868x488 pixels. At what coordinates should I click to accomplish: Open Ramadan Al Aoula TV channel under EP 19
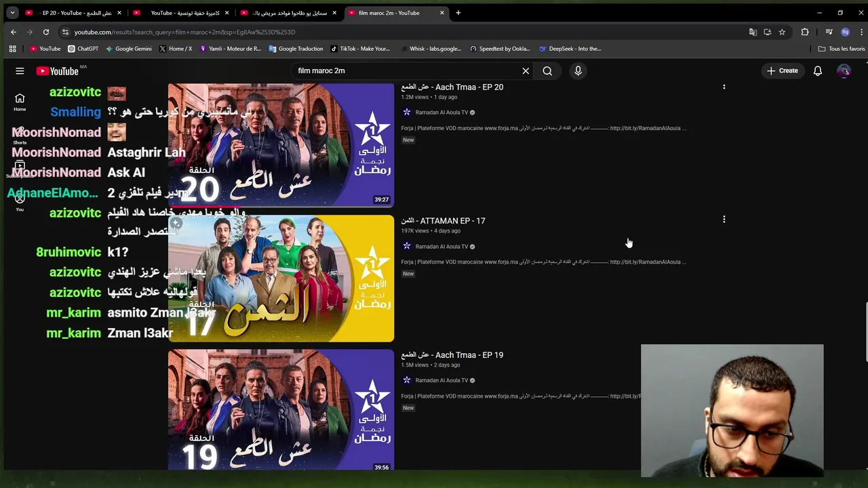[x=441, y=380]
